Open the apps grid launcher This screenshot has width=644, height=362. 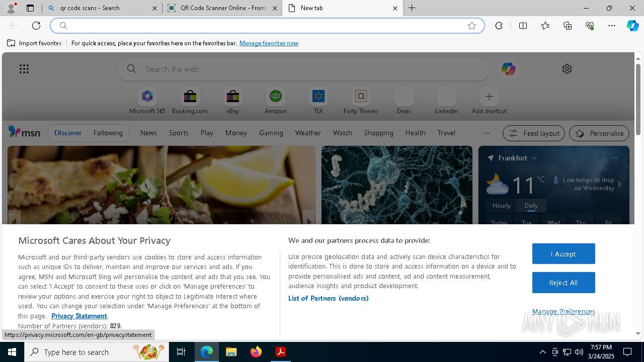24,69
